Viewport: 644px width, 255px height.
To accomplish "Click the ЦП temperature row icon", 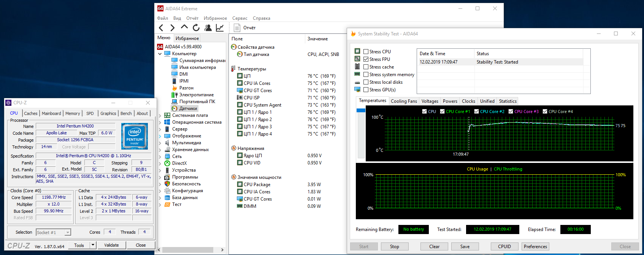I will 240,76.
